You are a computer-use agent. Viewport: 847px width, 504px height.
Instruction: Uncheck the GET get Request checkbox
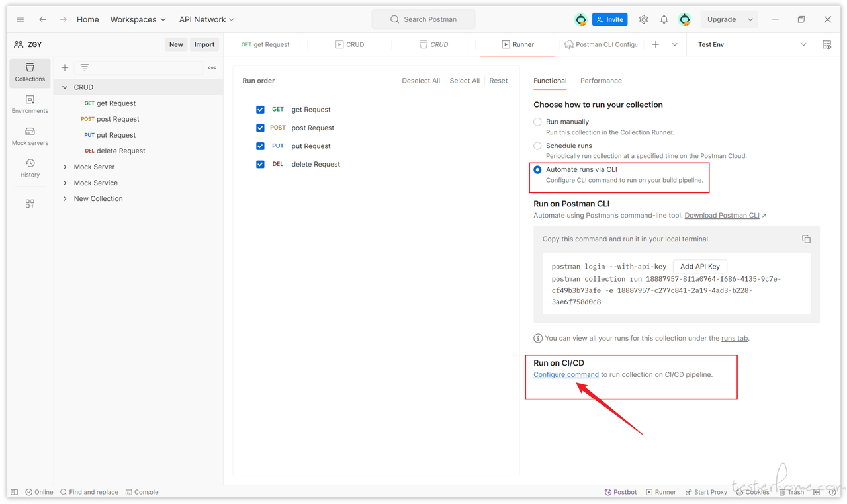[x=260, y=110]
